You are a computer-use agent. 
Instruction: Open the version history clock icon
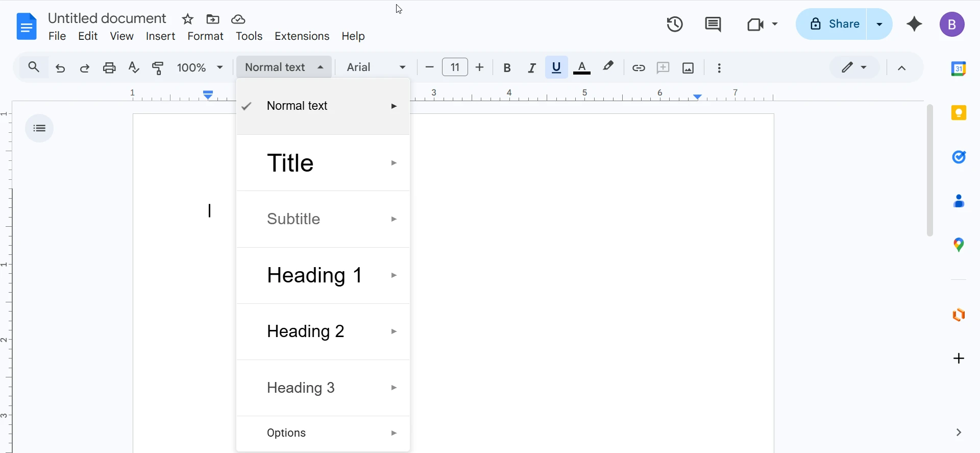(x=675, y=24)
